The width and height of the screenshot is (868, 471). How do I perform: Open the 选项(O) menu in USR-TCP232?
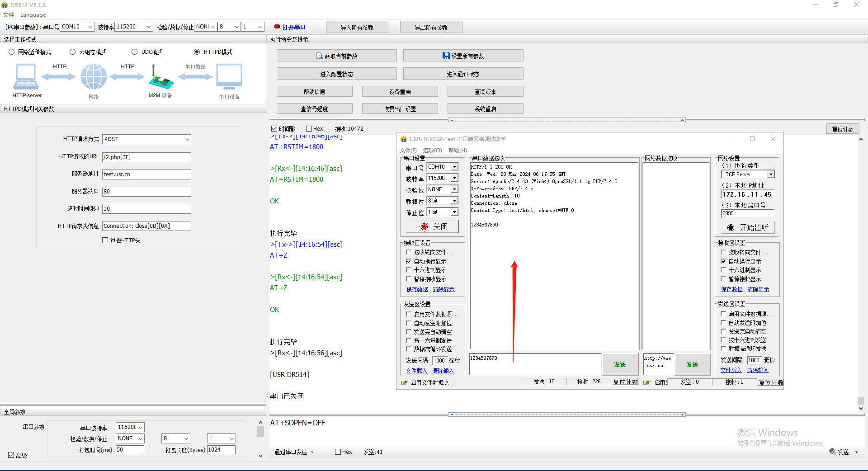(432, 150)
